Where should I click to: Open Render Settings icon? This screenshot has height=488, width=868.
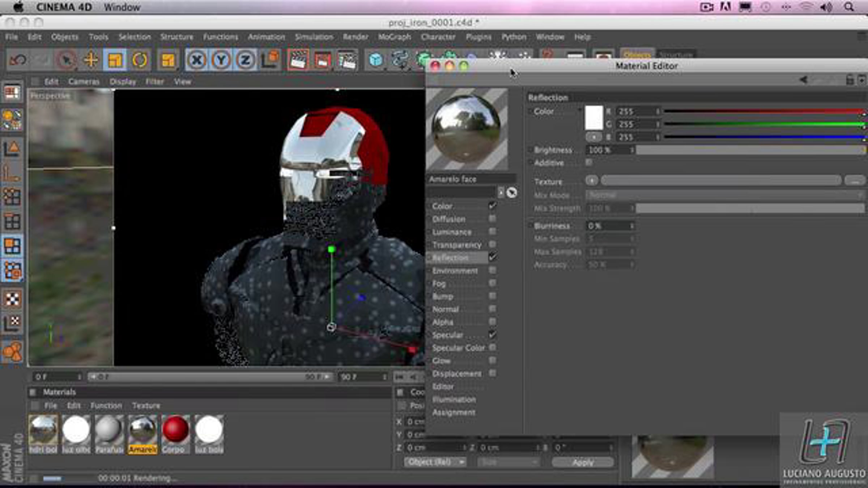347,60
